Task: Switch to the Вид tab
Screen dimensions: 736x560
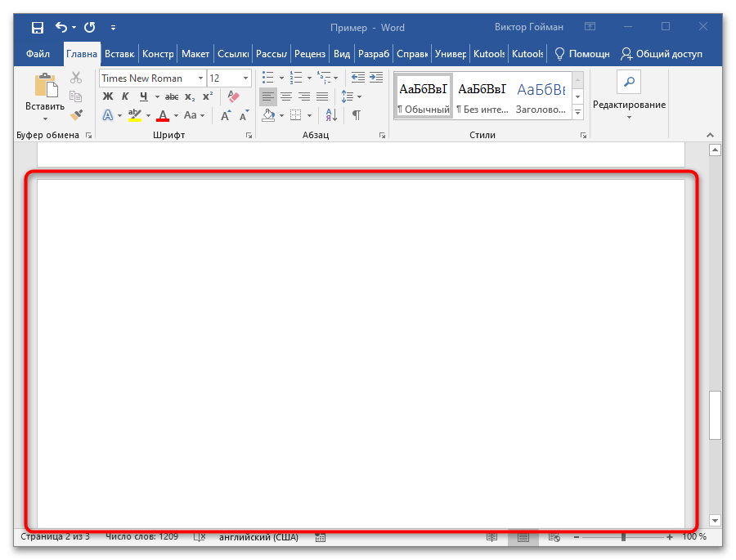Action: coord(342,54)
